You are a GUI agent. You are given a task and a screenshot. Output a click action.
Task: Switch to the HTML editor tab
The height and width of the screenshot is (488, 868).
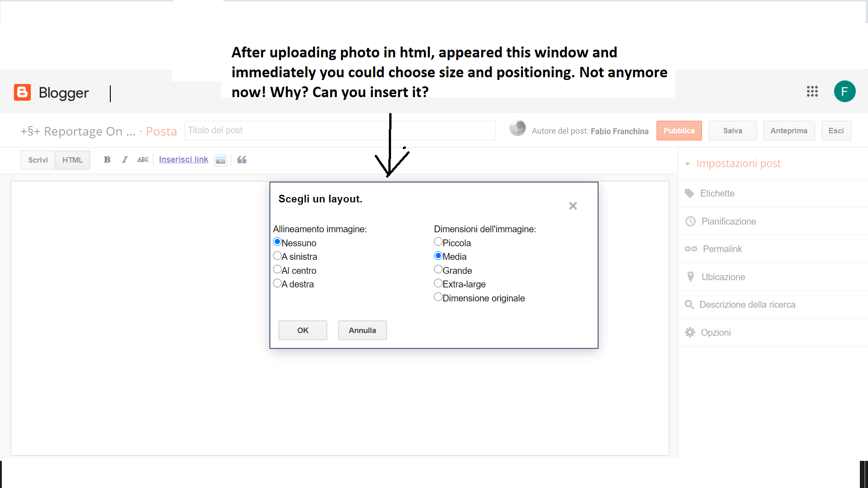point(72,160)
